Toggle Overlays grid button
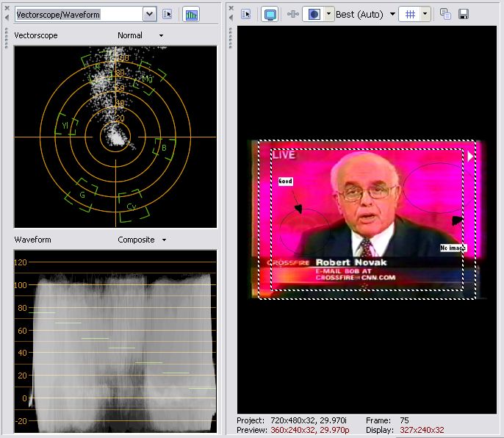Screen dimensions: 504x438 coord(410,15)
